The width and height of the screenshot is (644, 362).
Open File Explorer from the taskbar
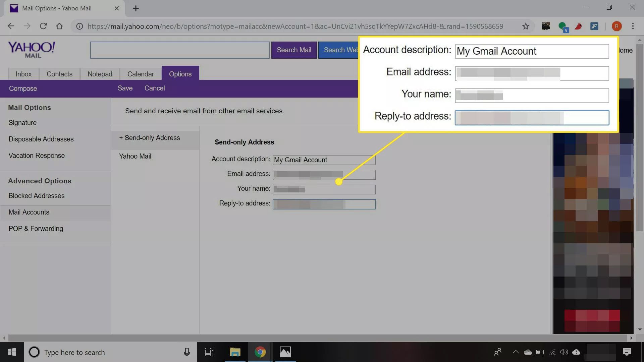tap(235, 352)
